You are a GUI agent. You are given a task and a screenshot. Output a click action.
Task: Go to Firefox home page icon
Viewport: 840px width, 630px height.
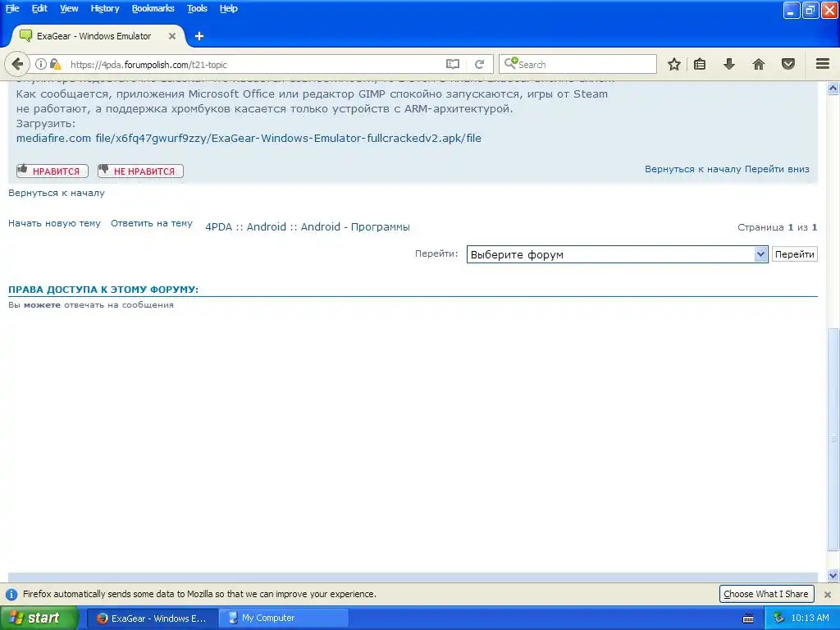[x=759, y=64]
